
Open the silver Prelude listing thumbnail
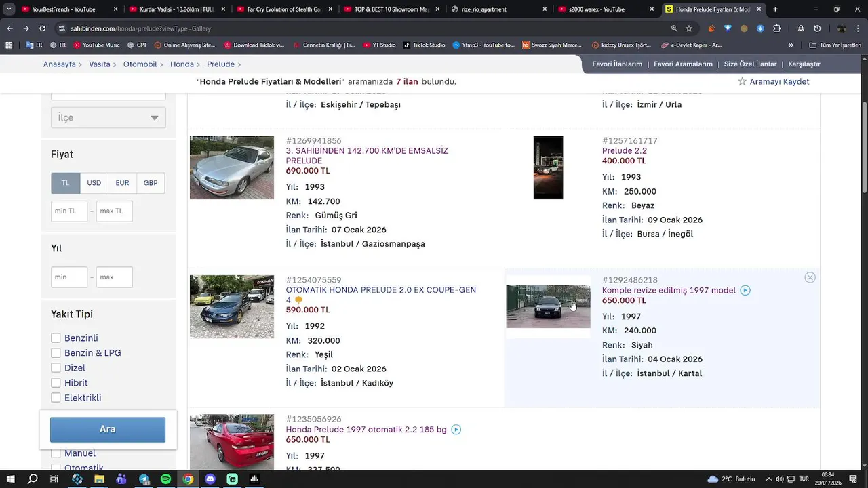(x=232, y=167)
